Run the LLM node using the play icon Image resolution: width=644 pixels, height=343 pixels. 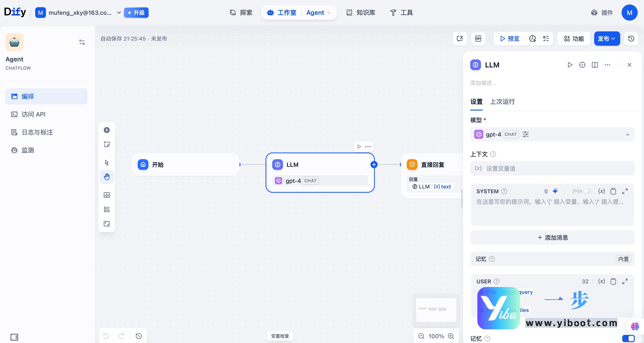click(570, 65)
